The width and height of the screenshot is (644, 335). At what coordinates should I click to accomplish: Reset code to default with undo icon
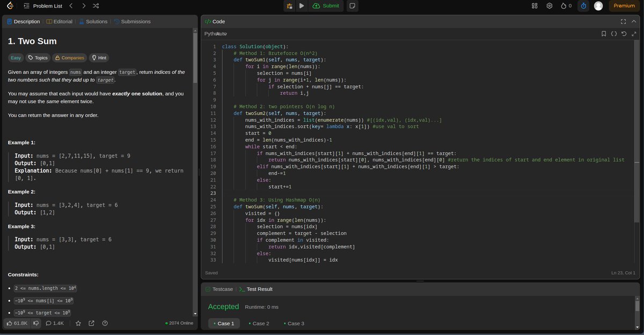(624, 34)
